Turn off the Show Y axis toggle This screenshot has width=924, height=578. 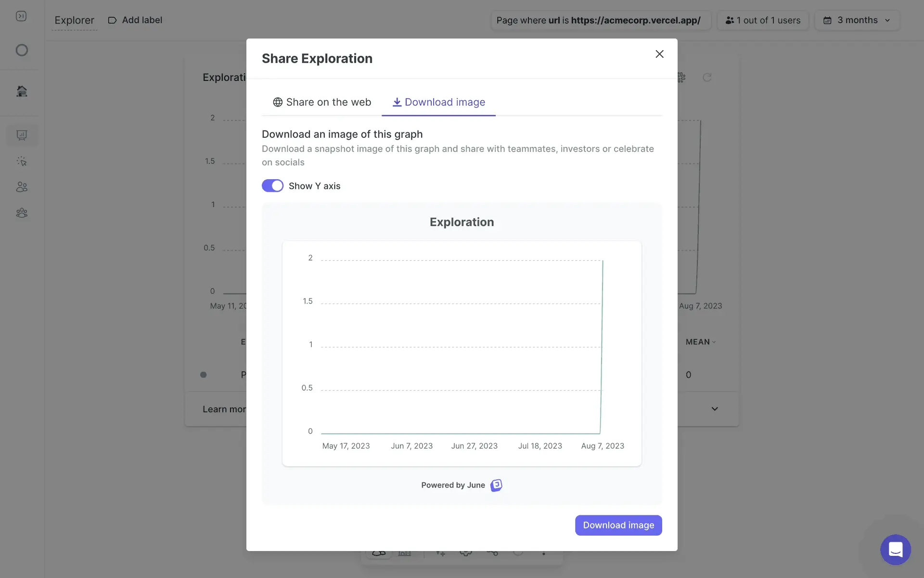coord(272,186)
